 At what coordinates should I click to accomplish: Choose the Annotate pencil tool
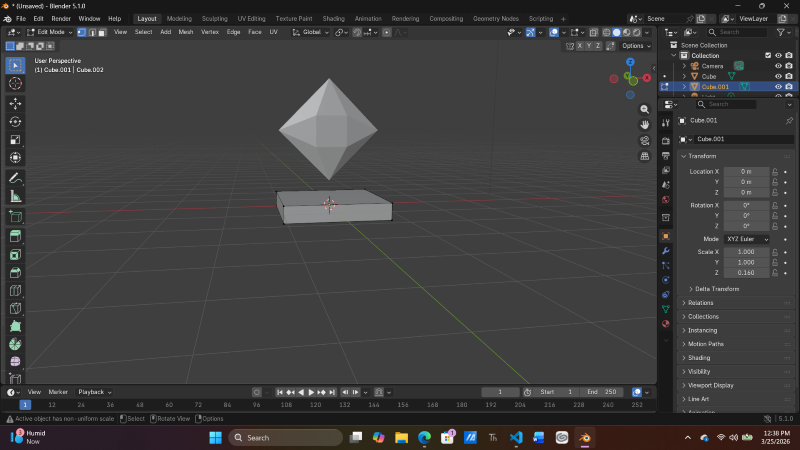pyautogui.click(x=15, y=178)
